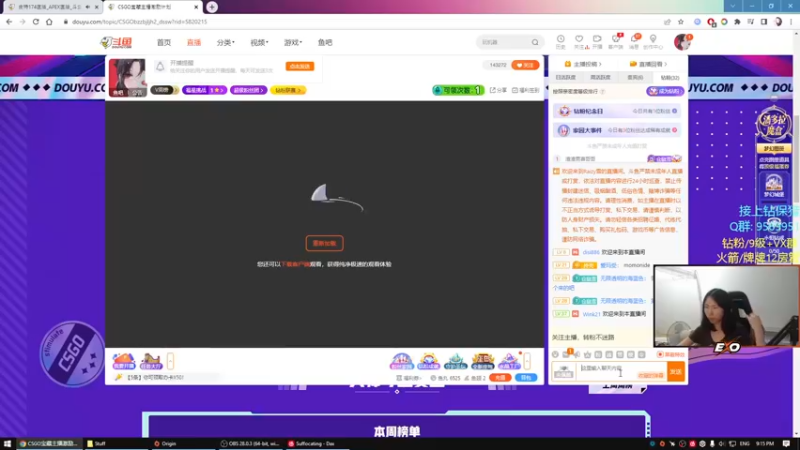The image size is (800, 450).
Task: Open the OBS 28.0.3 taskbar item
Action: click(x=250, y=443)
